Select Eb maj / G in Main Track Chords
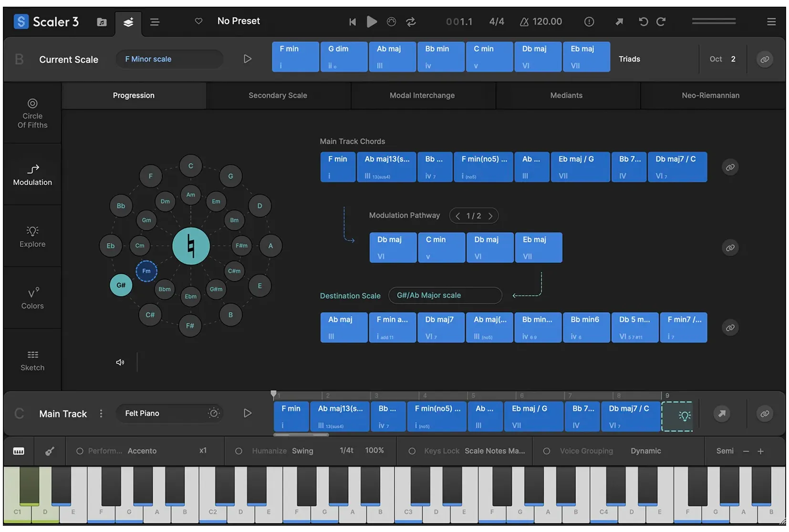Screen dimensions: 789x532 click(581, 167)
